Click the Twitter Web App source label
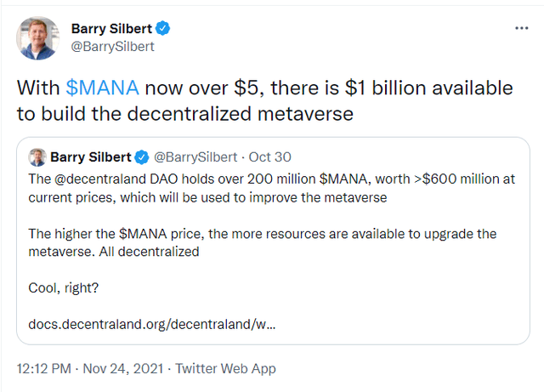Screen dimensions: 544x392 [223, 369]
